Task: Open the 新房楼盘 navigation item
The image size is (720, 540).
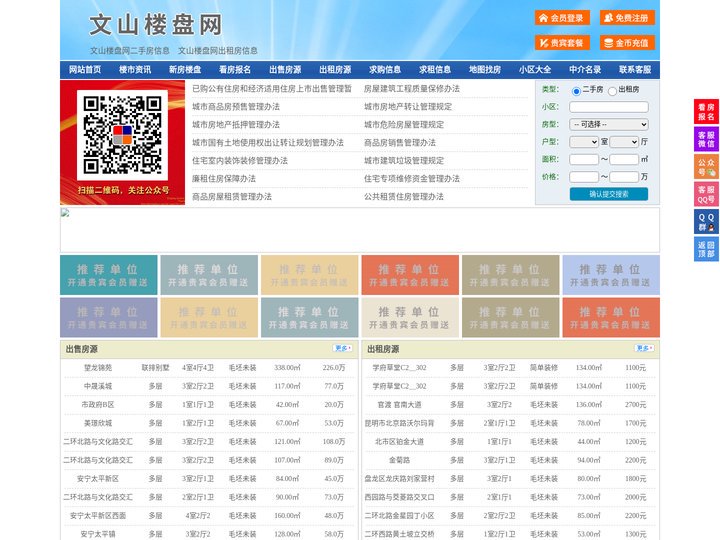Action: point(185,70)
